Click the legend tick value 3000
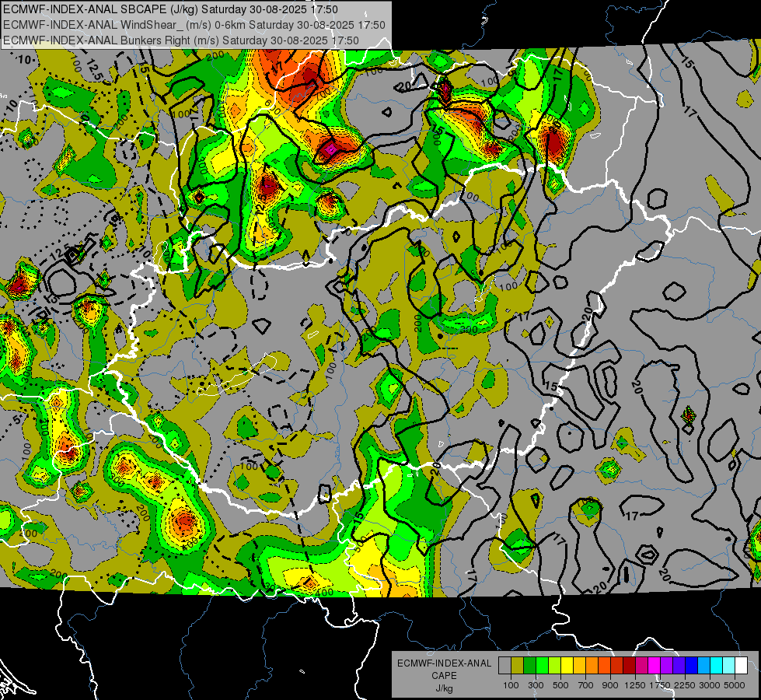This screenshot has width=761, height=700. (710, 685)
